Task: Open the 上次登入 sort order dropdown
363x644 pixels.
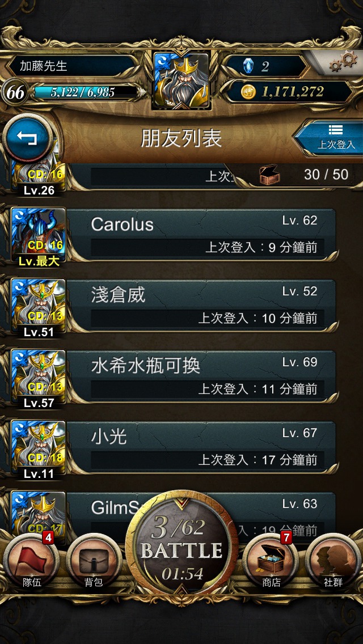Action: point(331,138)
